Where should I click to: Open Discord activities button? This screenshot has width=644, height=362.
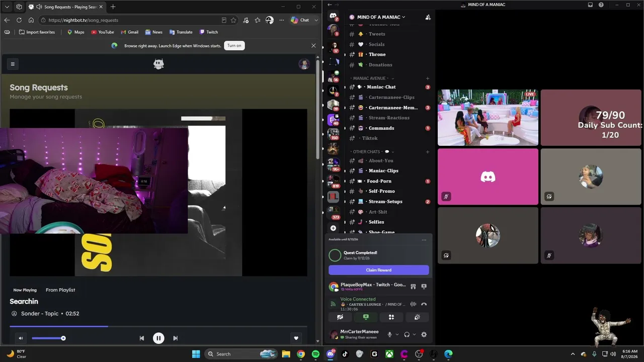coord(391,317)
